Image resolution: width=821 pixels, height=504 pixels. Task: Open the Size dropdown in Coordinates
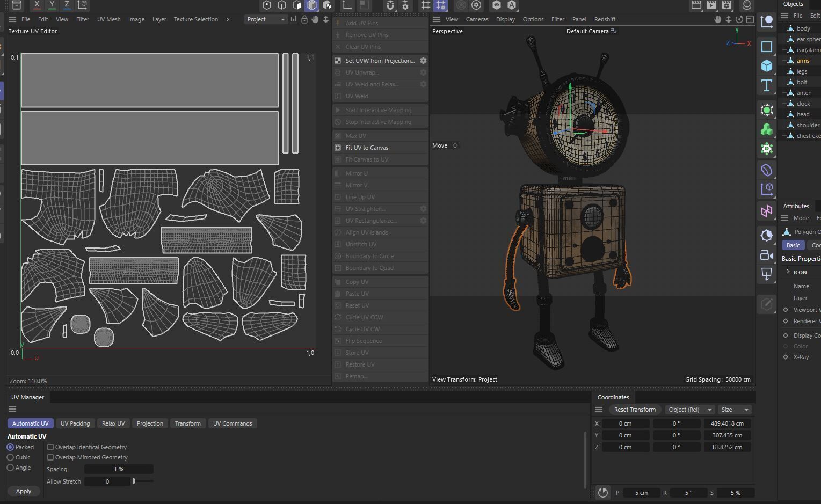[735, 410]
